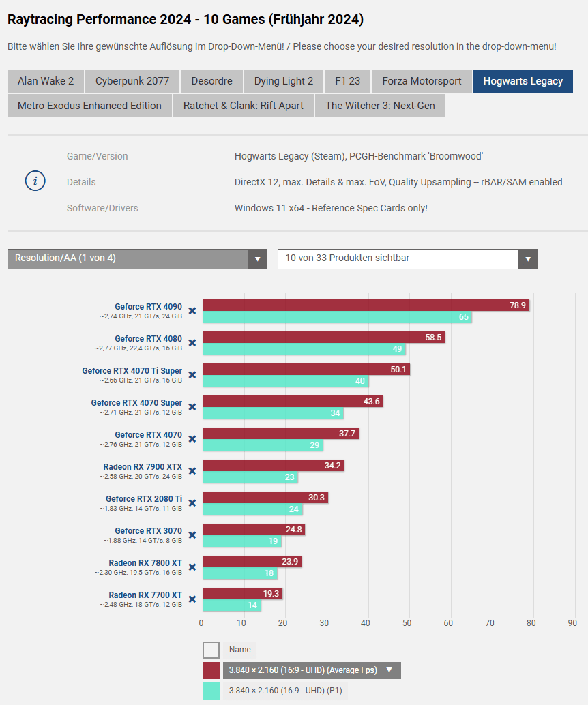
Task: Click X next to Geforce RTX 4070 (12 GiB)
Action: click(x=192, y=439)
